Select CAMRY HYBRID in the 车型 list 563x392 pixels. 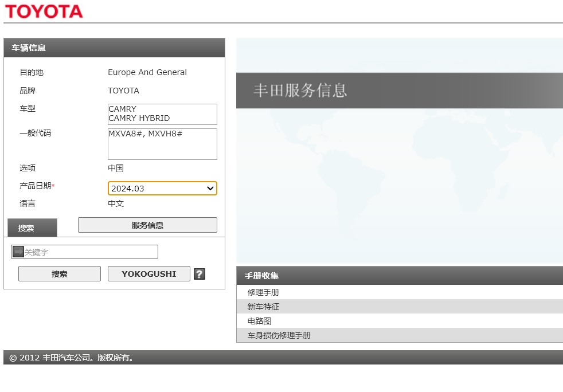pos(139,118)
